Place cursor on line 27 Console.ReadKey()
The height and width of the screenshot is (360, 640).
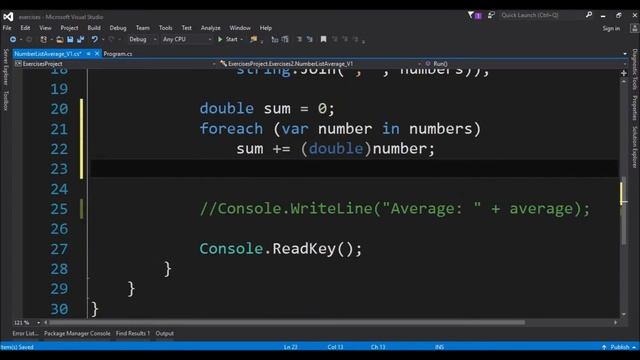click(280, 249)
